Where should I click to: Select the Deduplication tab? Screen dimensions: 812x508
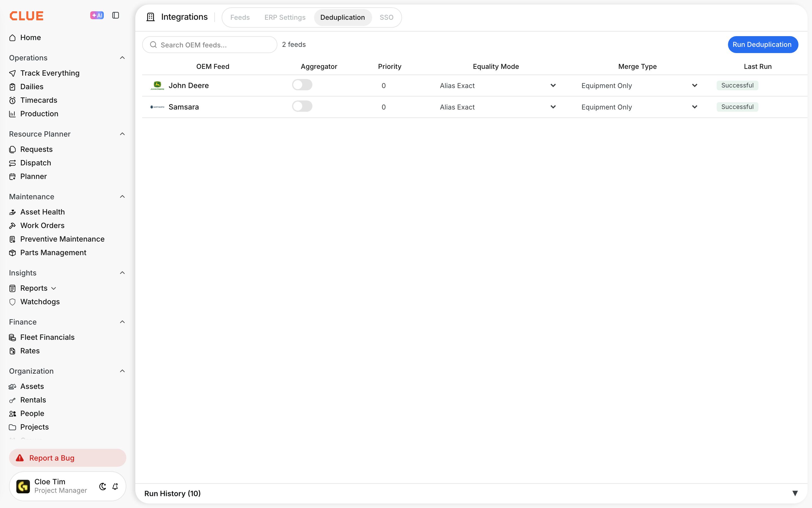tap(343, 17)
